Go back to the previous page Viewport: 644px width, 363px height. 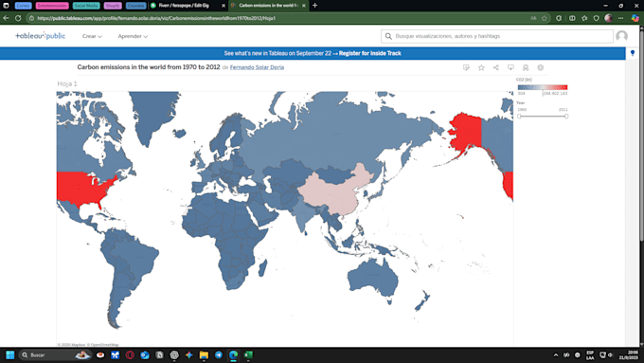pyautogui.click(x=6, y=18)
